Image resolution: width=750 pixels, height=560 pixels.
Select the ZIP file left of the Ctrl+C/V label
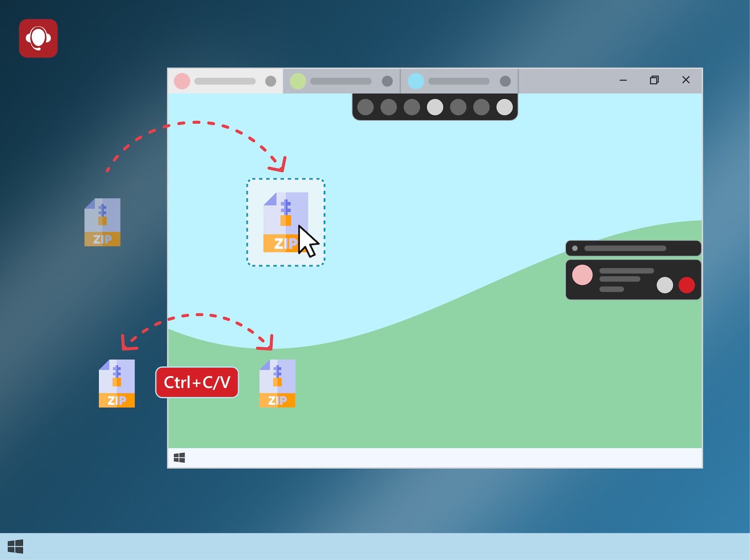tap(117, 383)
